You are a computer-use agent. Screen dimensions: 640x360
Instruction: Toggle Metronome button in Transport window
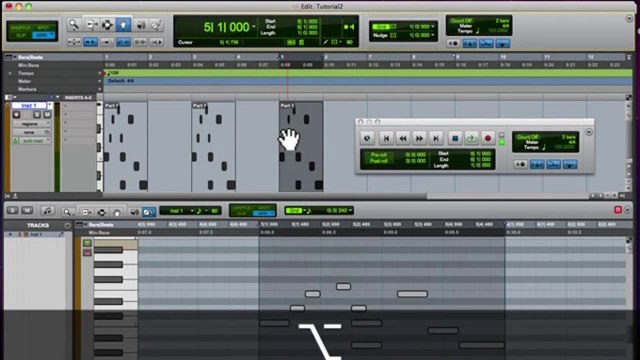537,164
